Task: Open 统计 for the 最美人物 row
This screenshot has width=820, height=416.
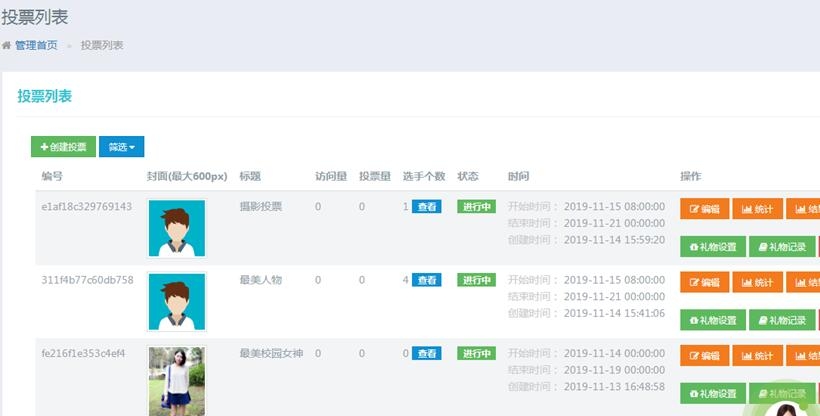Action: pos(757,283)
